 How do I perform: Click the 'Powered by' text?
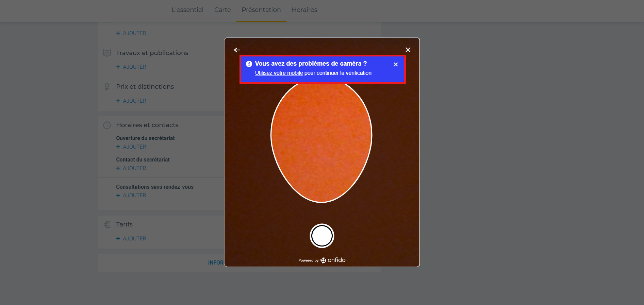308,260
